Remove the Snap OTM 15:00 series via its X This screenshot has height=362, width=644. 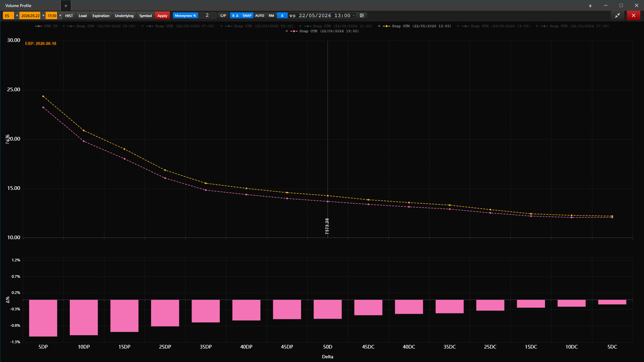458,26
